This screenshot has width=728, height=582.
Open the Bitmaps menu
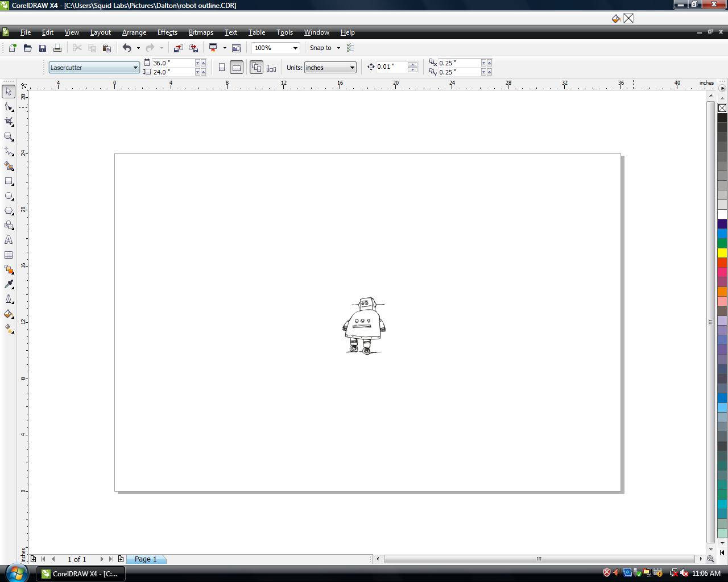click(201, 32)
